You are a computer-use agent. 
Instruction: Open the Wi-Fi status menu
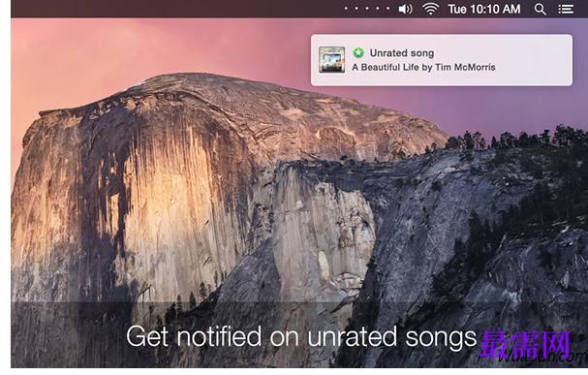click(430, 9)
